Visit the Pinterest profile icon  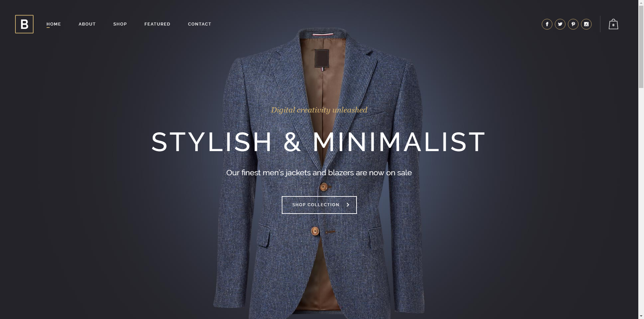pyautogui.click(x=573, y=24)
